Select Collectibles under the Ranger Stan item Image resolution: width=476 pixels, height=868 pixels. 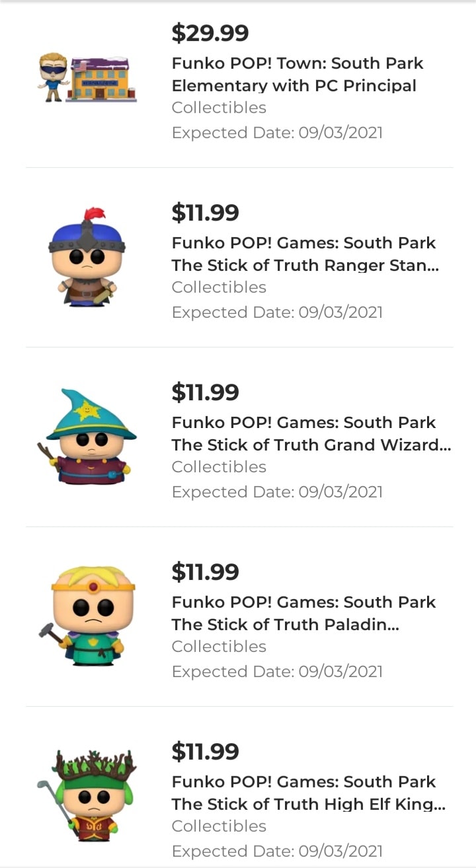pyautogui.click(x=219, y=287)
